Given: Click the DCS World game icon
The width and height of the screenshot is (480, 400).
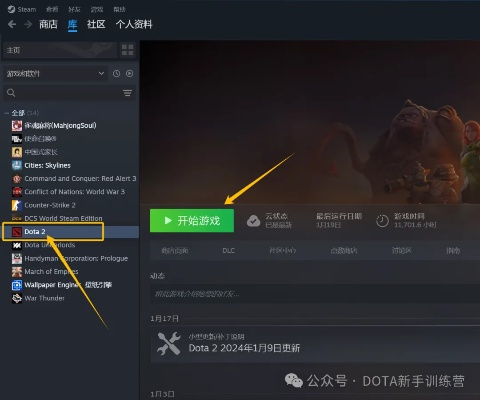Looking at the screenshot, I should 17,218.
